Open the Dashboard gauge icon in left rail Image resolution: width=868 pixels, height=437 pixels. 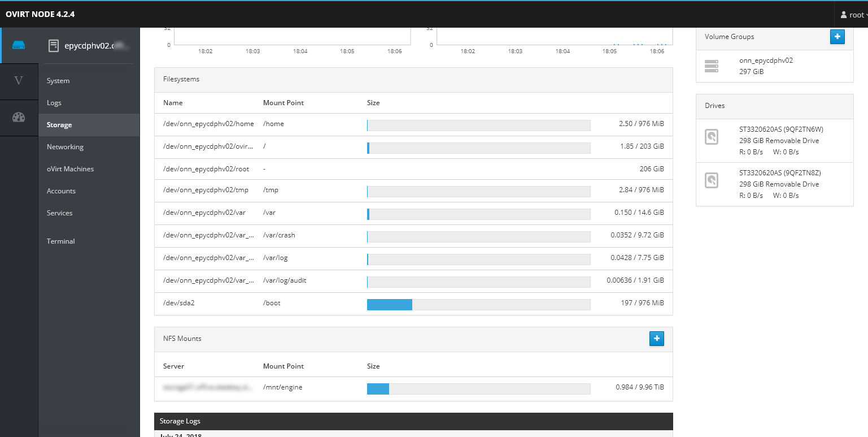tap(19, 118)
